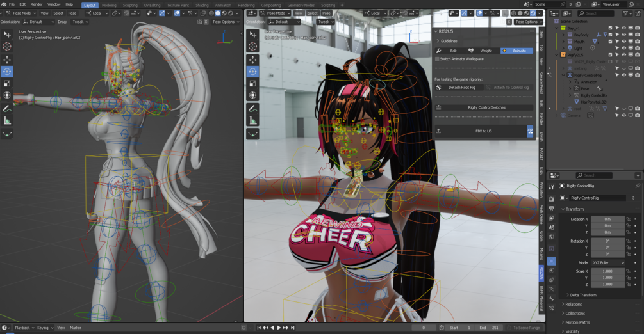
Task: Click play animation button in timeline
Action: [x=279, y=328]
